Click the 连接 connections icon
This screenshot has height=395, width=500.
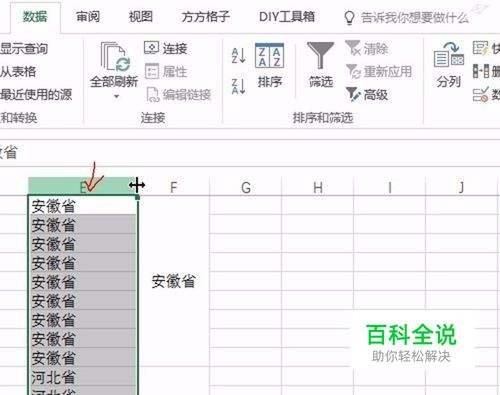click(x=151, y=48)
